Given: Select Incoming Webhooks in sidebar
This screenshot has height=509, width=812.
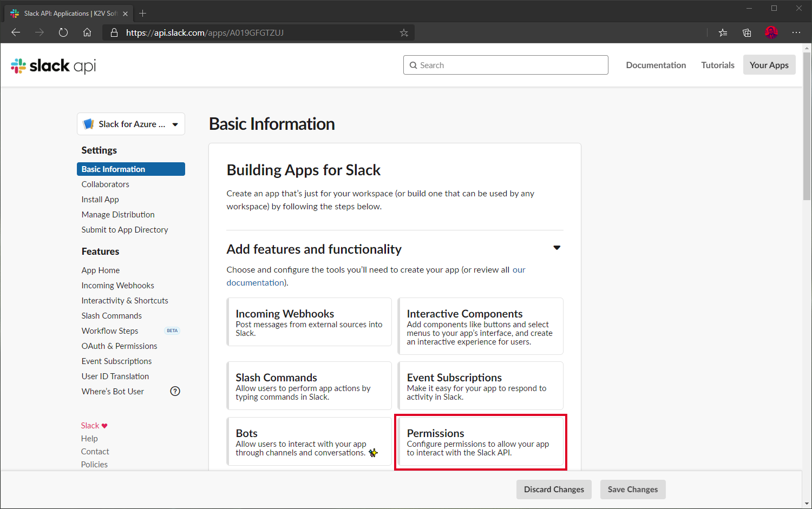Looking at the screenshot, I should [117, 286].
